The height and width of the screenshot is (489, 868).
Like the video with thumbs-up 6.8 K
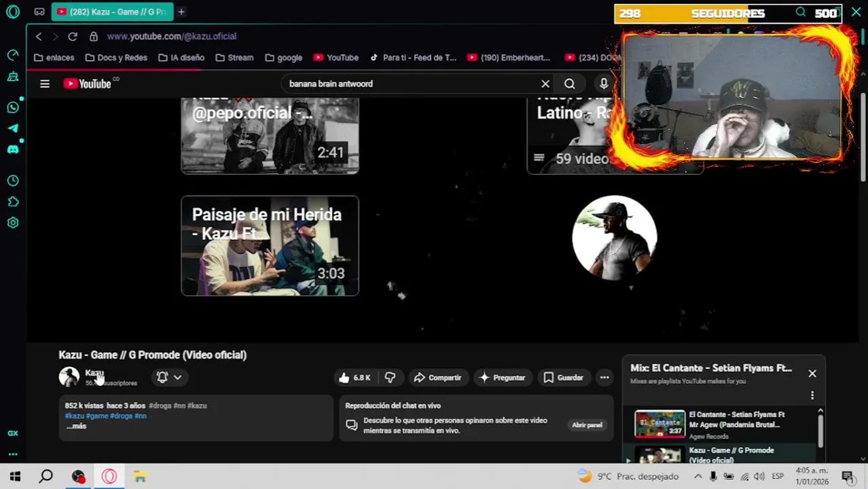(x=355, y=378)
